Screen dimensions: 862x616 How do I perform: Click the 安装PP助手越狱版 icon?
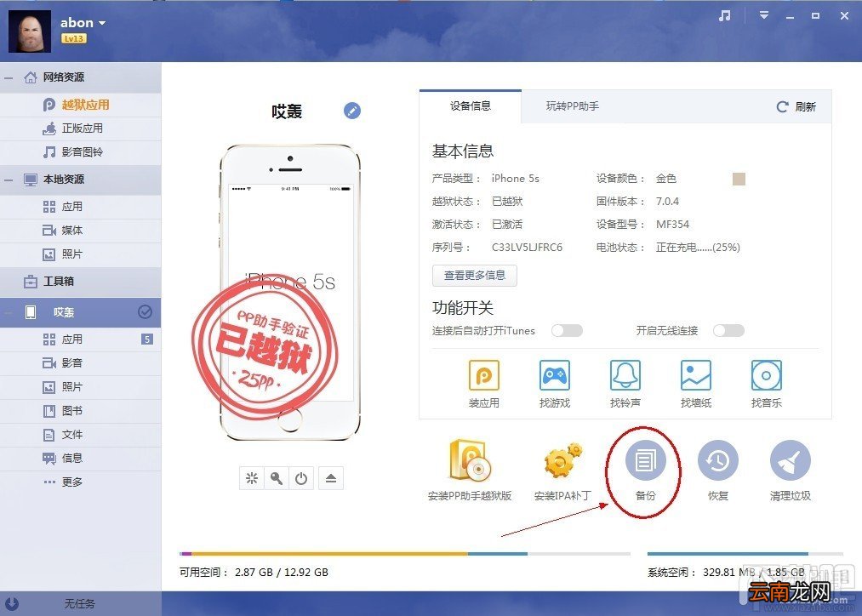(470, 460)
